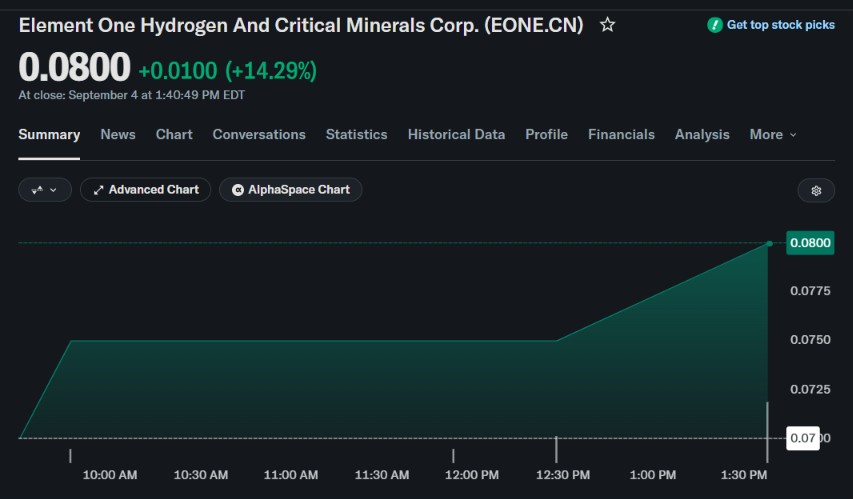Screen dimensions: 853x499
Task: Open the chart type dropdown
Action: coord(45,190)
